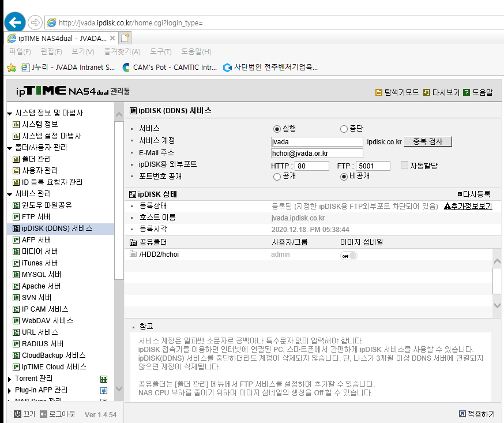Open the 편집(E) menu
The height and width of the screenshot is (423, 504).
coord(51,51)
